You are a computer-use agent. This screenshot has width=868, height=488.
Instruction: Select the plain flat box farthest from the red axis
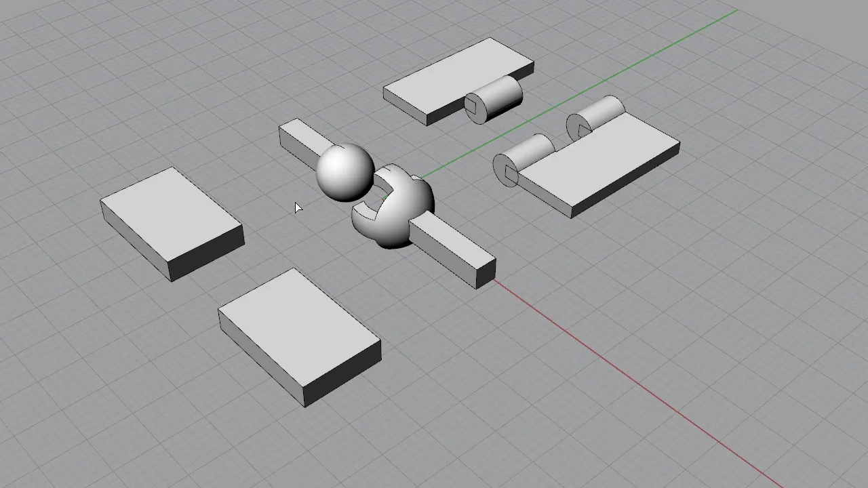coord(172,224)
